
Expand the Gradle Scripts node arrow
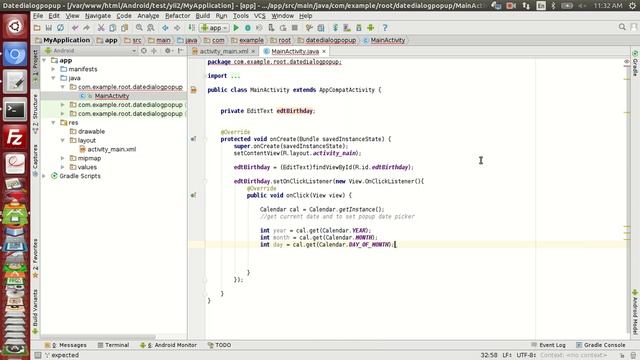point(44,176)
